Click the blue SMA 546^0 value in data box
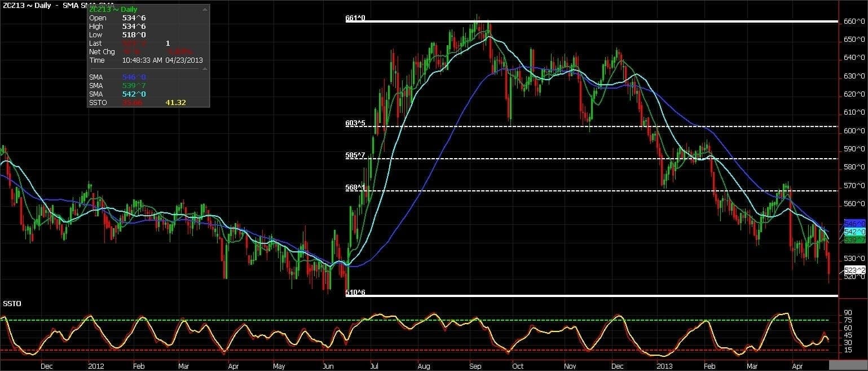This screenshot has height=371, width=868. pos(133,77)
